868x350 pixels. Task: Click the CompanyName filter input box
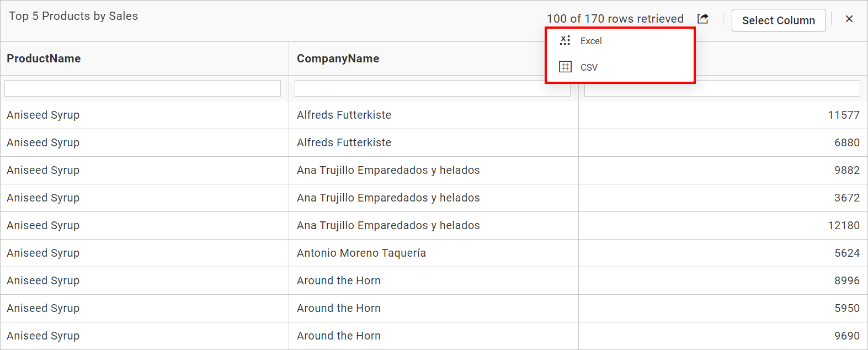(432, 88)
